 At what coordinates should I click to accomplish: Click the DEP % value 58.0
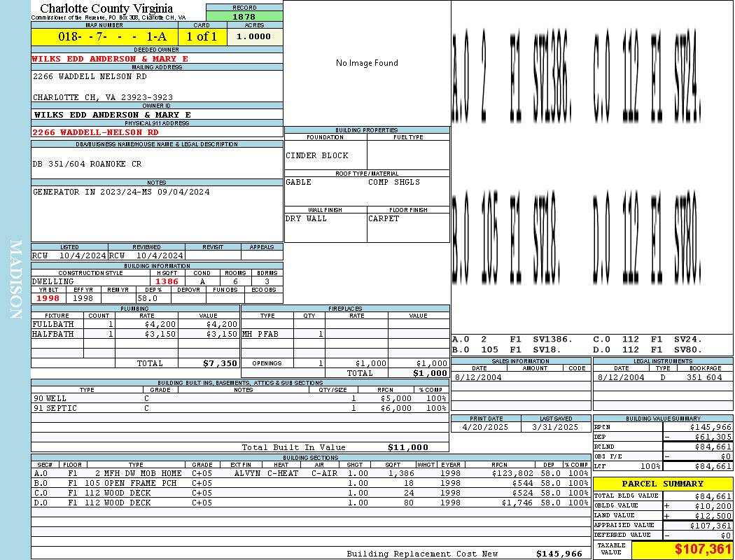(147, 298)
